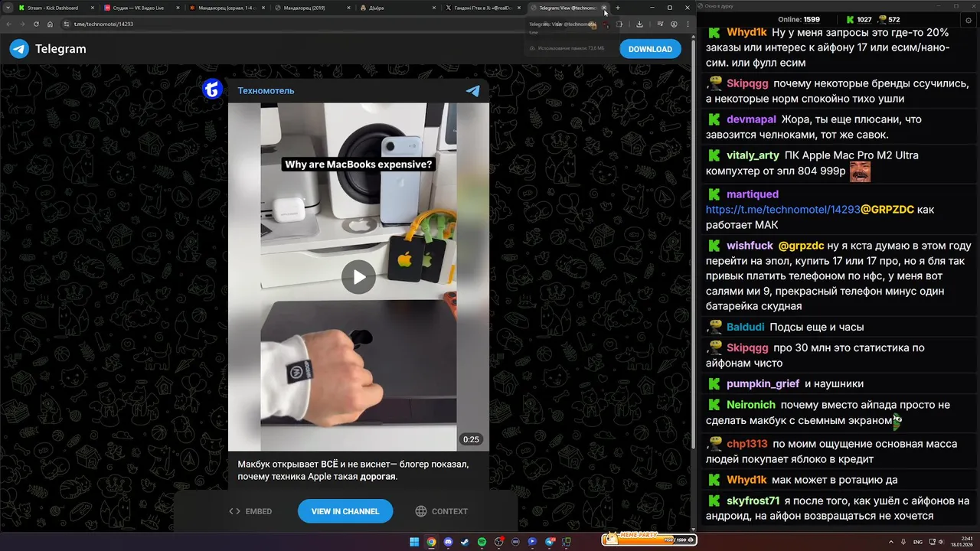Click username skyfrost71 in chat
Image resolution: width=980 pixels, height=551 pixels.
[753, 500]
